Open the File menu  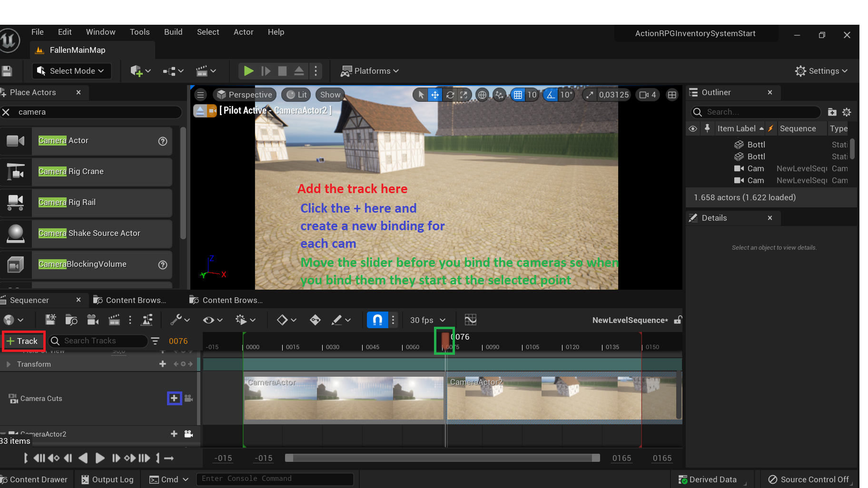point(38,32)
